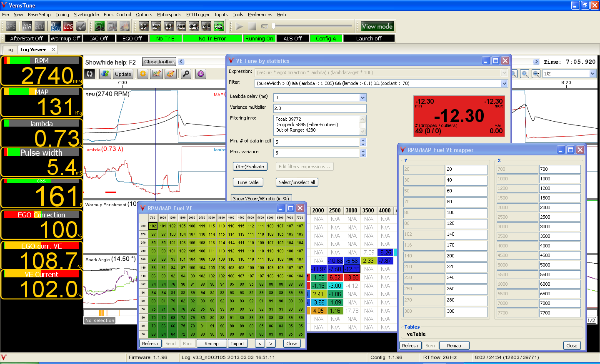Click Show VEcorr/VE ratio button

[x=261, y=198]
